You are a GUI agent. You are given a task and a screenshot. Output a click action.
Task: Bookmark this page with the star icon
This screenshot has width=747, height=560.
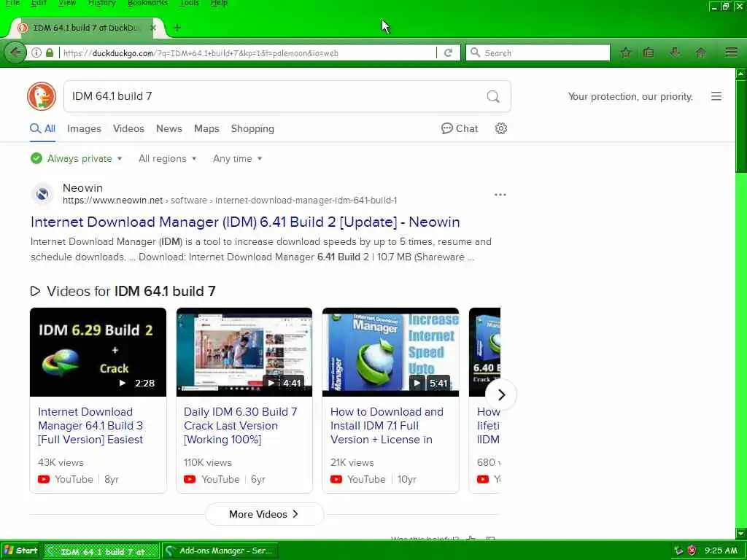626,52
